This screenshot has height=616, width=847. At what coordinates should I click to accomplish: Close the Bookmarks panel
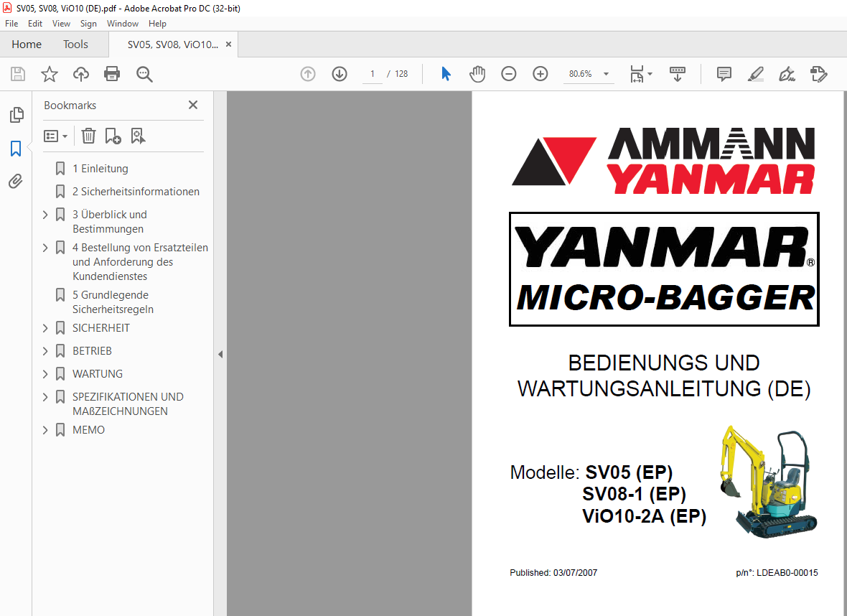coord(193,105)
